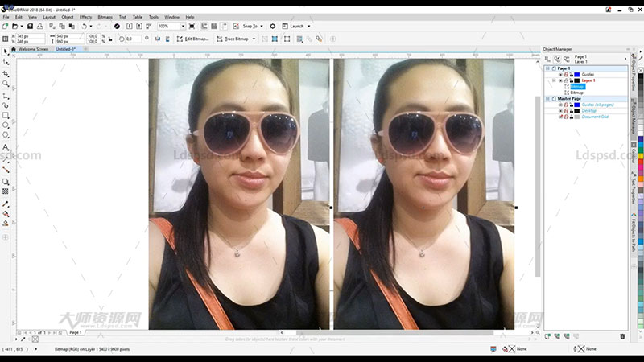Delete the selected object with trash icon
Image resolution: width=644 pixels, height=362 pixels.
[x=622, y=336]
